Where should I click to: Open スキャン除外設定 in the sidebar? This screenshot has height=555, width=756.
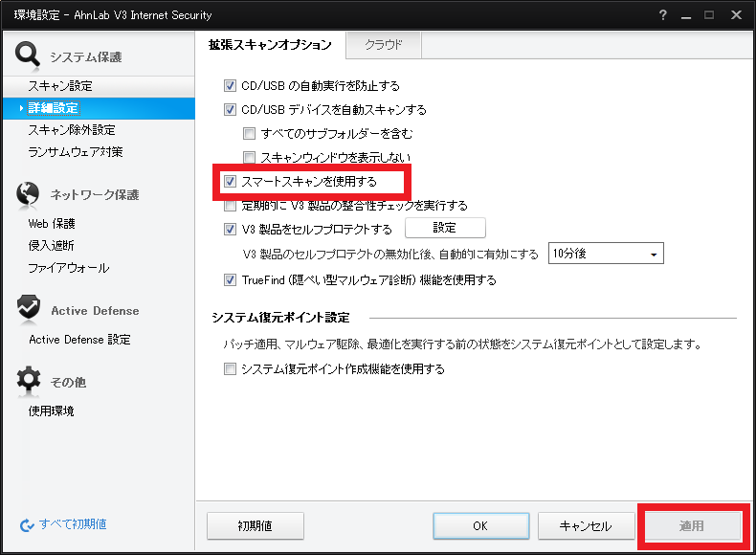[x=72, y=130]
